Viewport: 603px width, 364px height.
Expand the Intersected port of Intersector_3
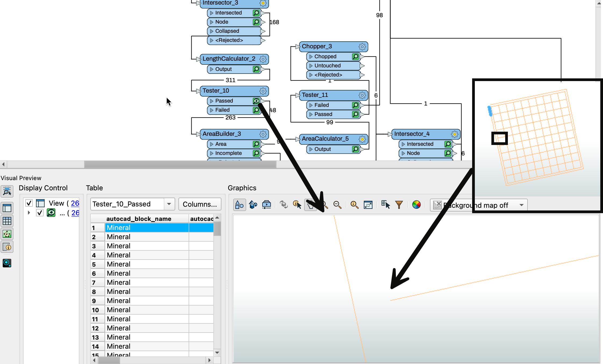click(x=212, y=13)
